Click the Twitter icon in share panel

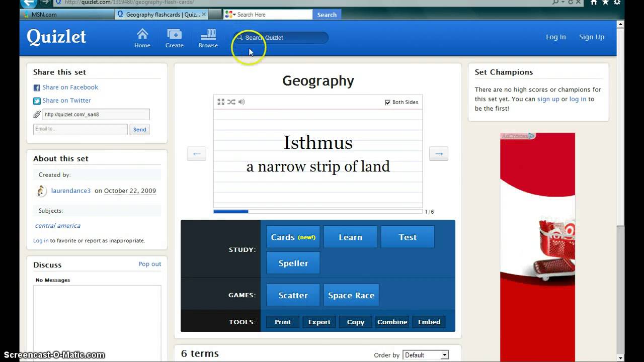(37, 101)
